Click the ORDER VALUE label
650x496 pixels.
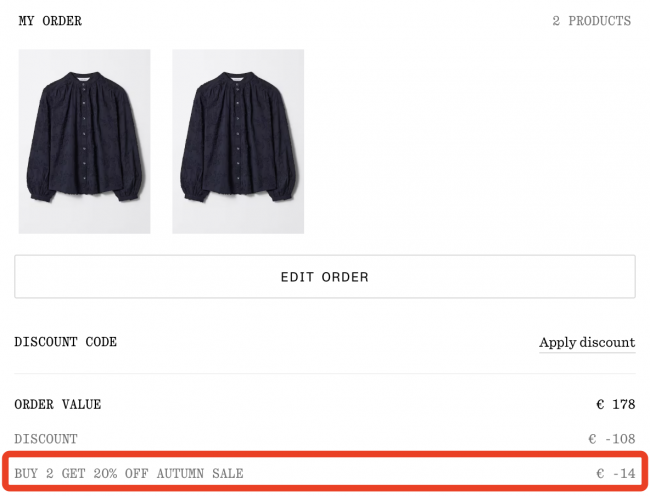click(x=57, y=405)
